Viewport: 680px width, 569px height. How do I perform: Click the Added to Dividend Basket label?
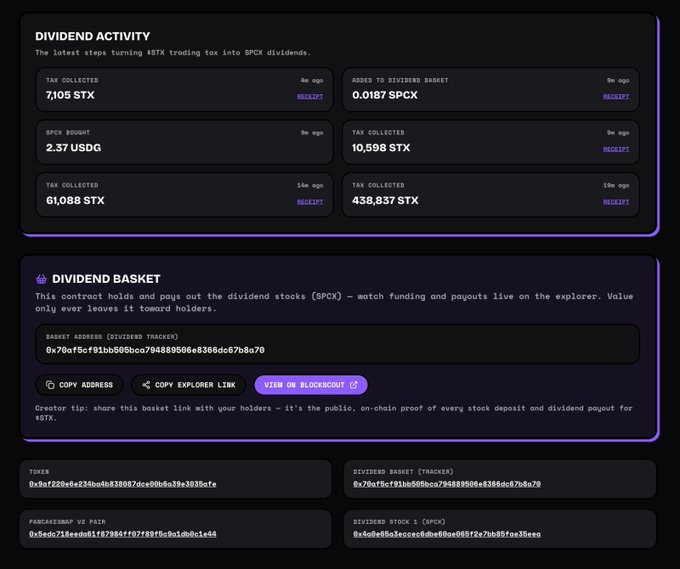pyautogui.click(x=400, y=80)
